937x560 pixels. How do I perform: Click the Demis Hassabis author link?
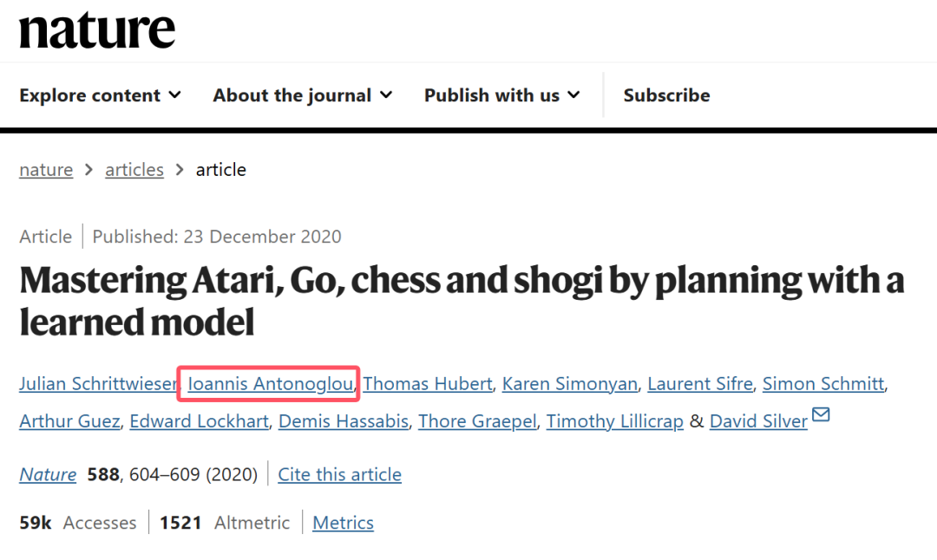[x=344, y=421]
